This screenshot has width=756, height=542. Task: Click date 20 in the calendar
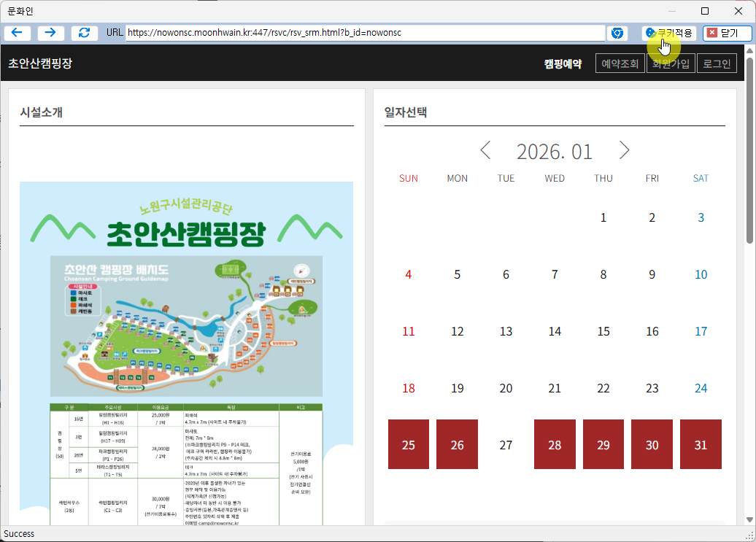point(506,388)
